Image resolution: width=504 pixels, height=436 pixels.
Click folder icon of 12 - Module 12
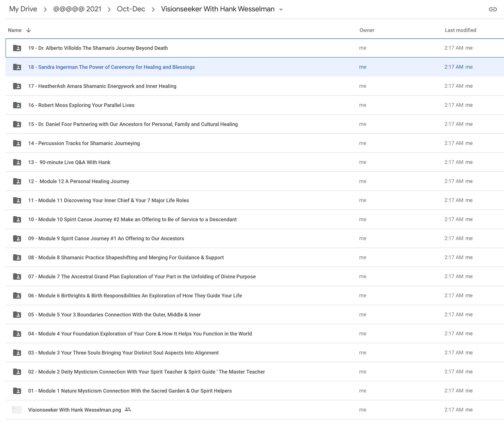pos(17,181)
